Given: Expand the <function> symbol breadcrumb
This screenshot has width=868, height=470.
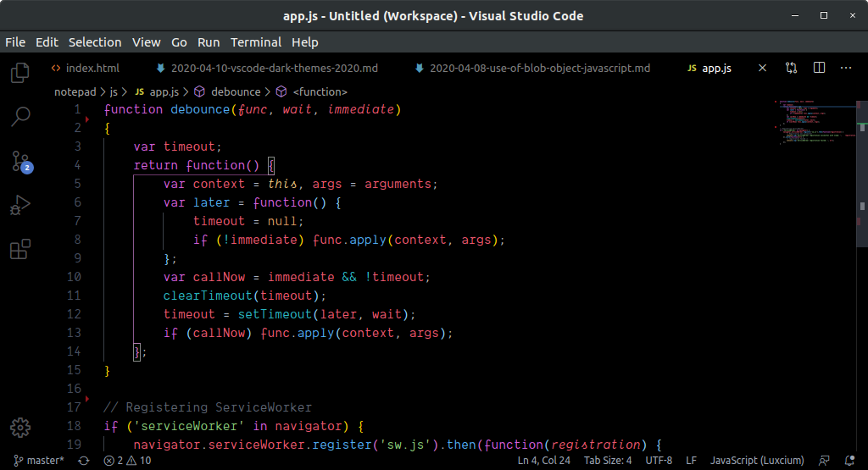Looking at the screenshot, I should click(312, 91).
